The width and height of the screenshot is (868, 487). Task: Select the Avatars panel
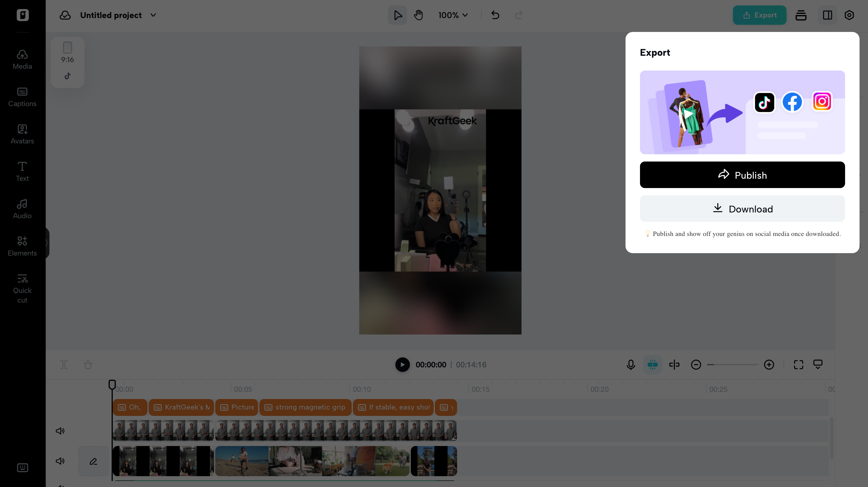coord(22,134)
